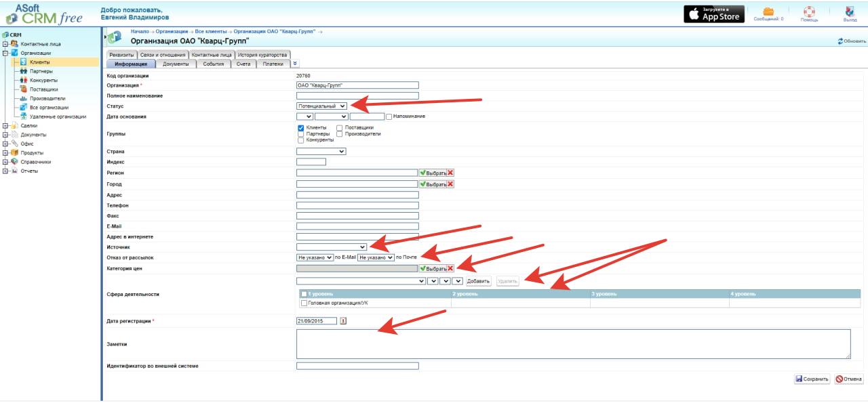Screen dimensions: 868x403
Task: Click the Сохранить save button
Action: coord(812,379)
